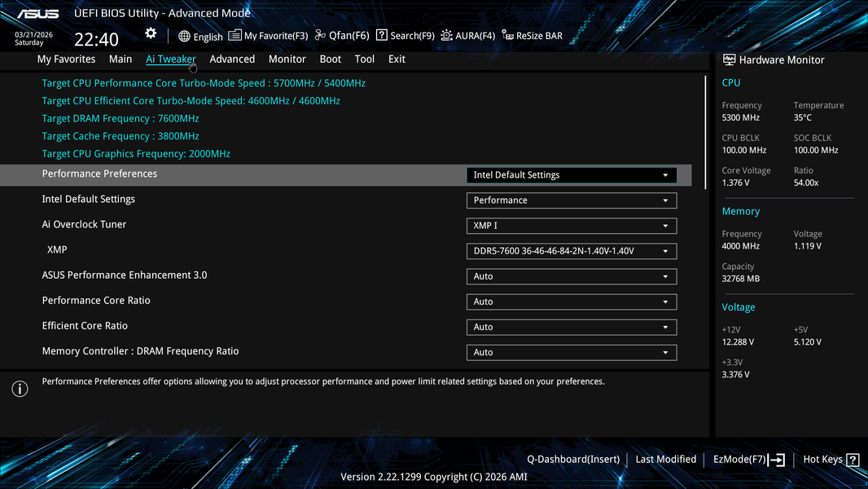The width and height of the screenshot is (868, 489).
Task: Go to the Advanced tab
Action: tap(232, 59)
